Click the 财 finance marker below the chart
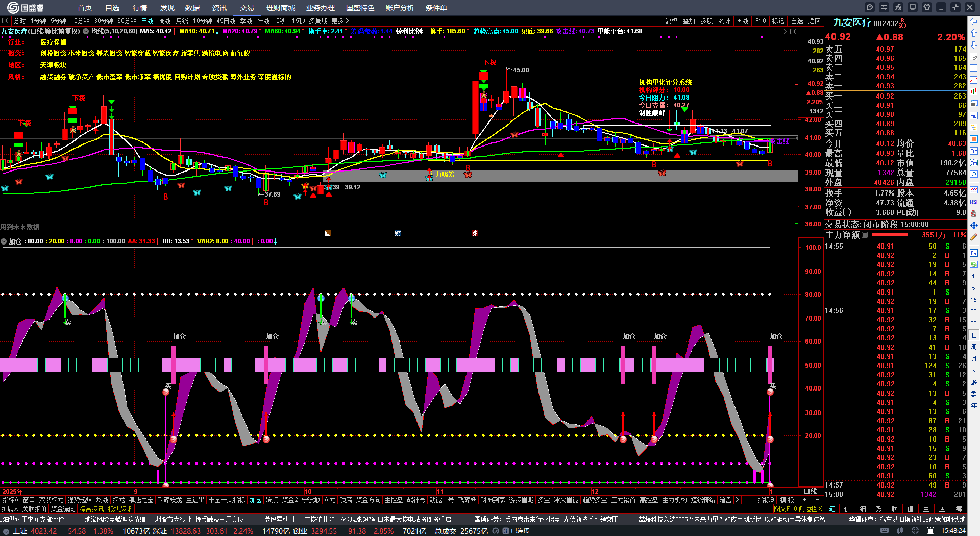 [x=398, y=233]
